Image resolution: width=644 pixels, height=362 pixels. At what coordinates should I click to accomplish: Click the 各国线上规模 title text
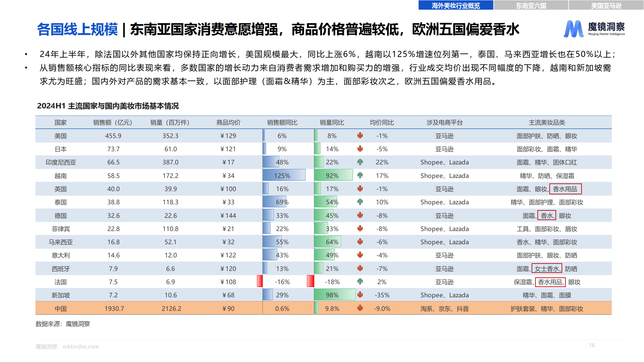tap(77, 29)
